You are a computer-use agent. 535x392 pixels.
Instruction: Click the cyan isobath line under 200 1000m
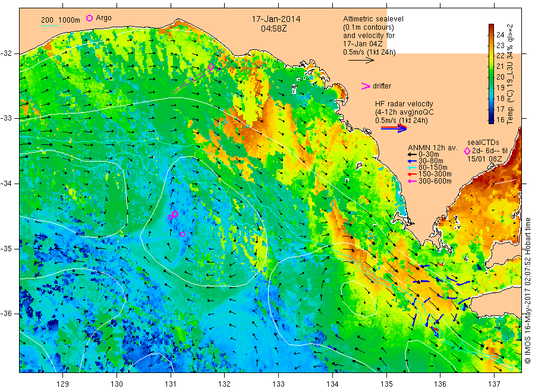tap(49, 26)
